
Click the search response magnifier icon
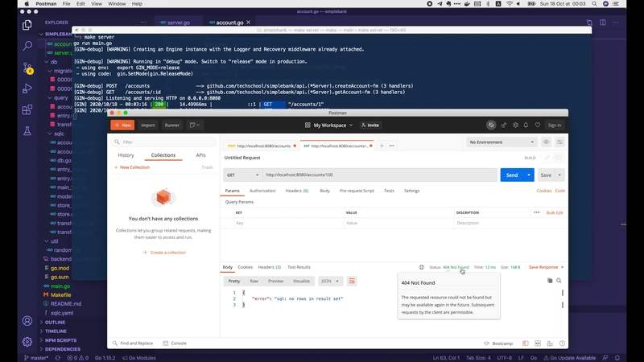[x=559, y=281]
